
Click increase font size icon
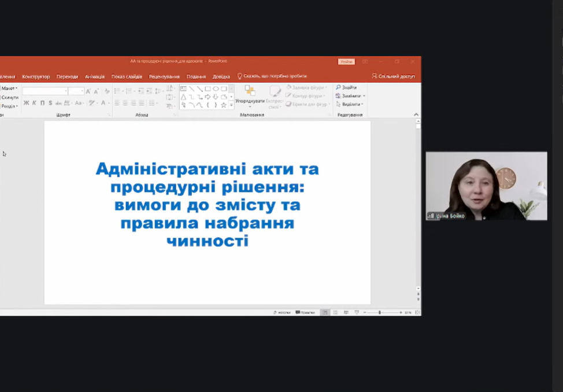click(88, 91)
